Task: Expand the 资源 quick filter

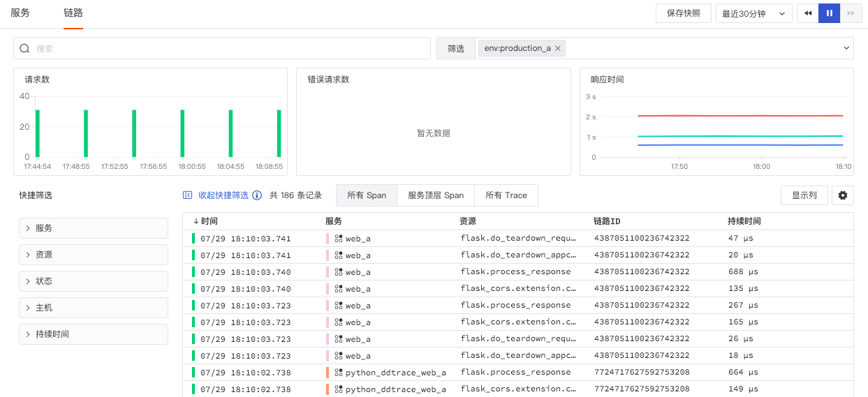Action: click(94, 255)
